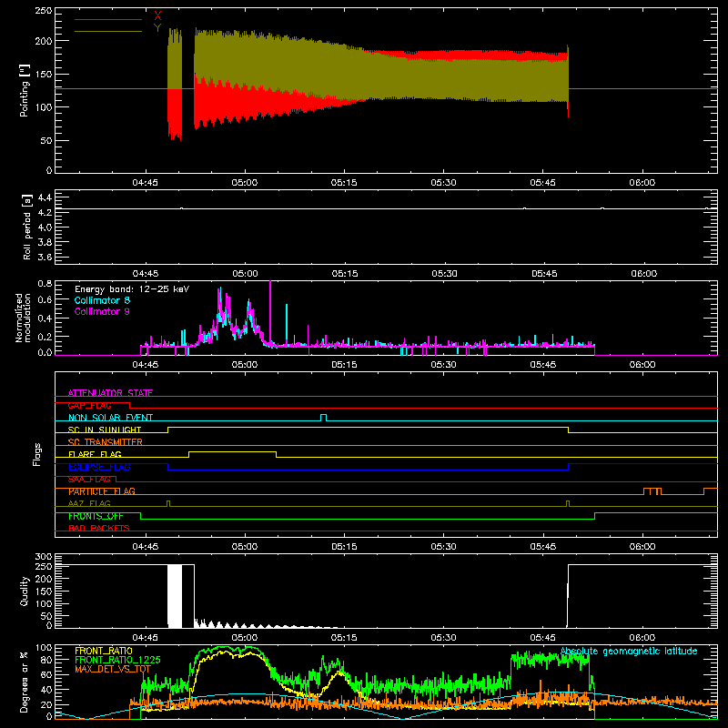The width and height of the screenshot is (728, 728).
Task: Click the 300 tick on Quality axis
Action: [44, 557]
